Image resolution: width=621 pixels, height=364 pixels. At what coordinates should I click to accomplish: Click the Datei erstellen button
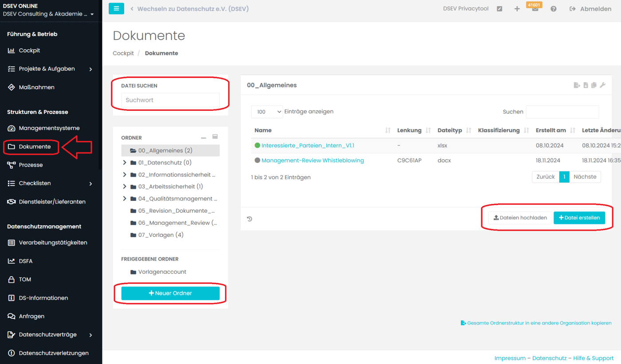(x=579, y=218)
